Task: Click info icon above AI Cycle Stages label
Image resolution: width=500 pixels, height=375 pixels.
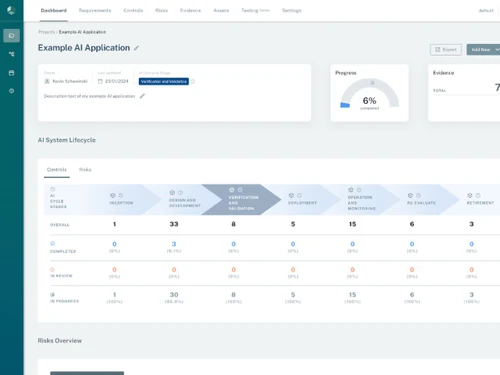Action: [x=52, y=189]
